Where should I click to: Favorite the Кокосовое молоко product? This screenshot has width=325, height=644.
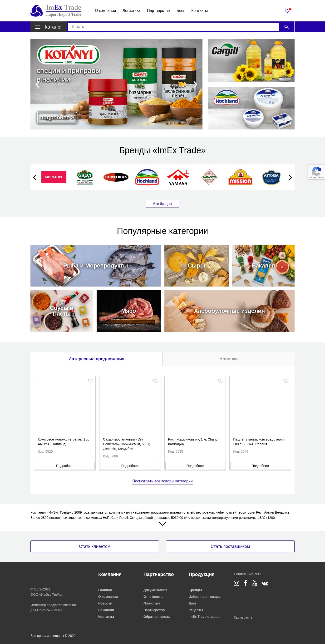[90, 381]
